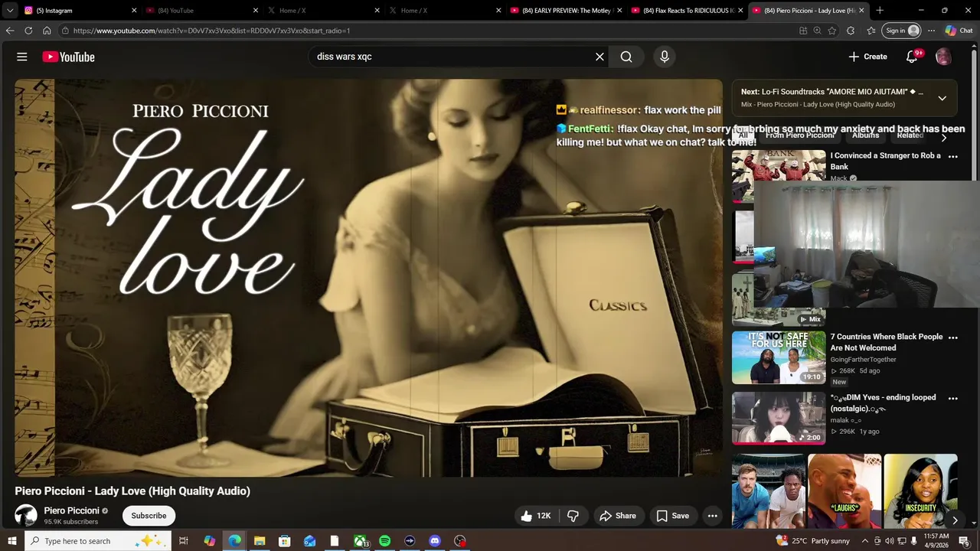Open Task View from the taskbar
Screen dimensions: 980x551
click(184, 541)
